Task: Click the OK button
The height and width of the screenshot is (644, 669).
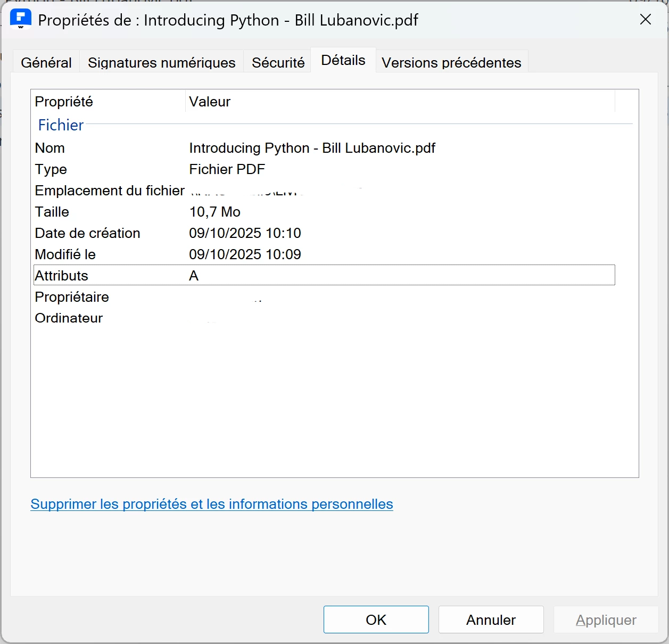Action: click(376, 620)
